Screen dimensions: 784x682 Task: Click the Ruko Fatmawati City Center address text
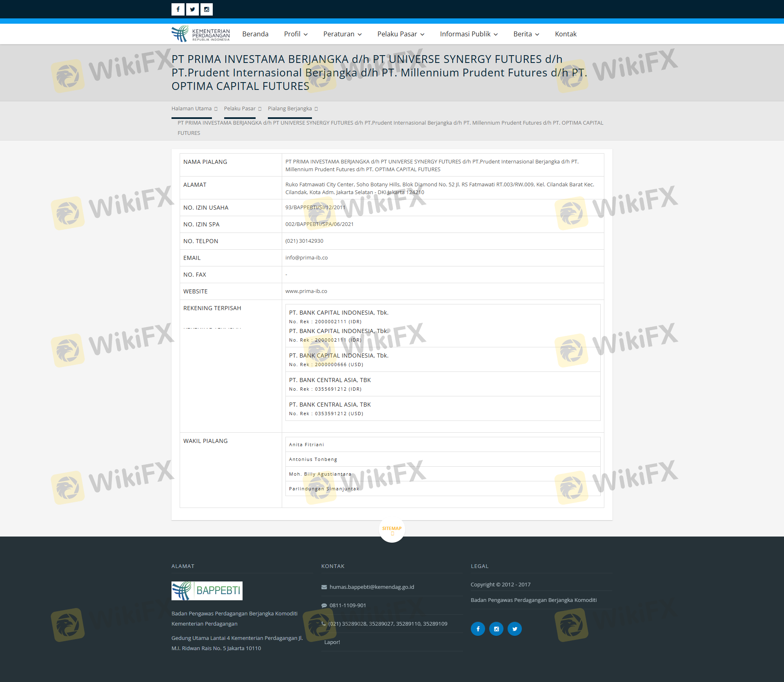pyautogui.click(x=440, y=188)
